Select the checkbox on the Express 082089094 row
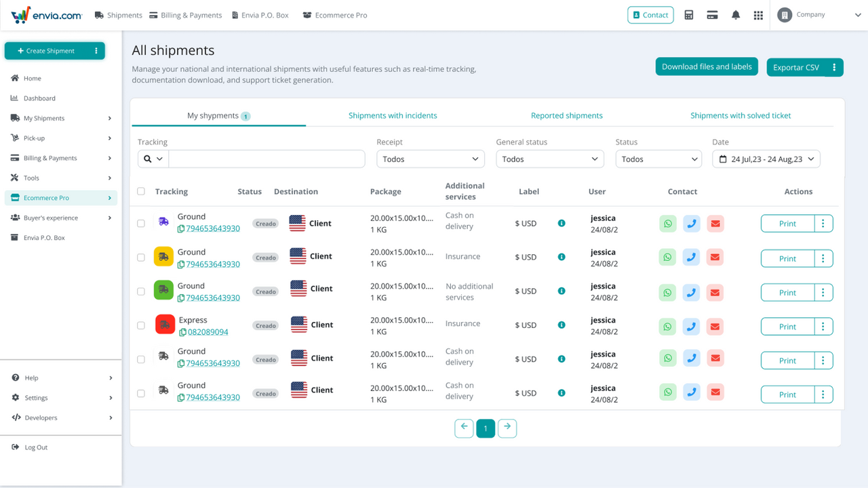This screenshot has width=868, height=488. (140, 325)
